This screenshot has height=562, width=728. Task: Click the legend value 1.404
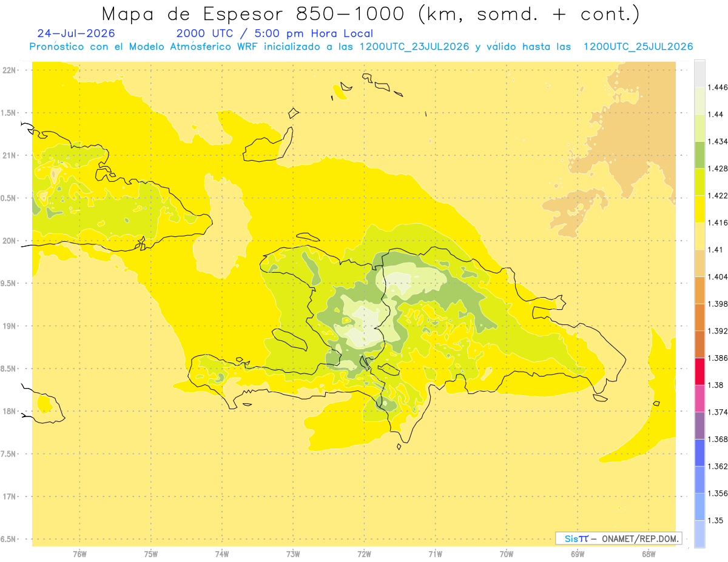click(x=718, y=276)
